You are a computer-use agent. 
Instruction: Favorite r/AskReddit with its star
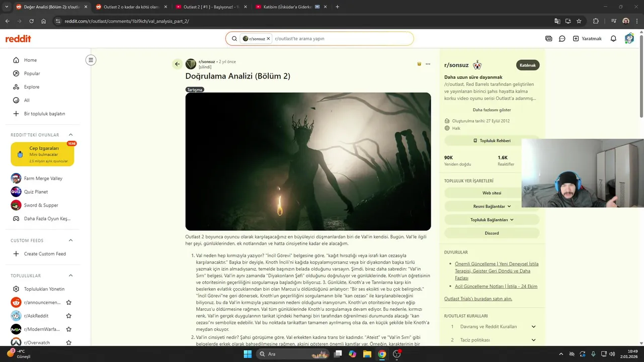[69, 316]
